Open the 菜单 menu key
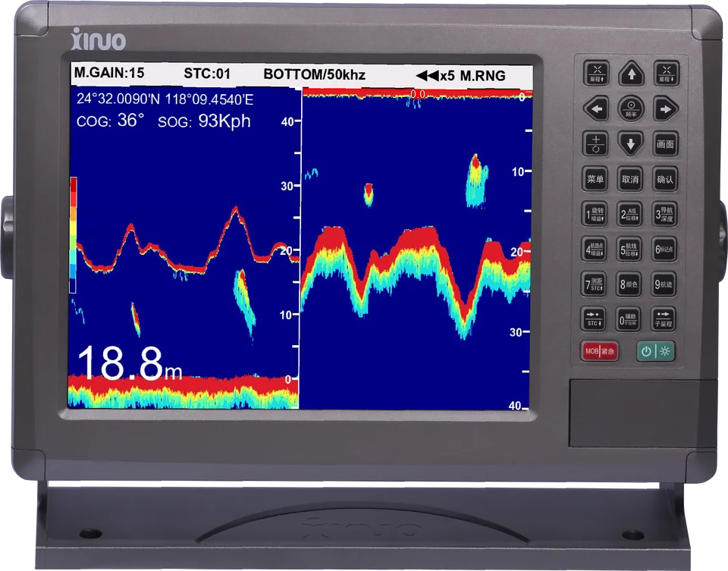Viewport: 728px width, 571px height. [x=595, y=179]
